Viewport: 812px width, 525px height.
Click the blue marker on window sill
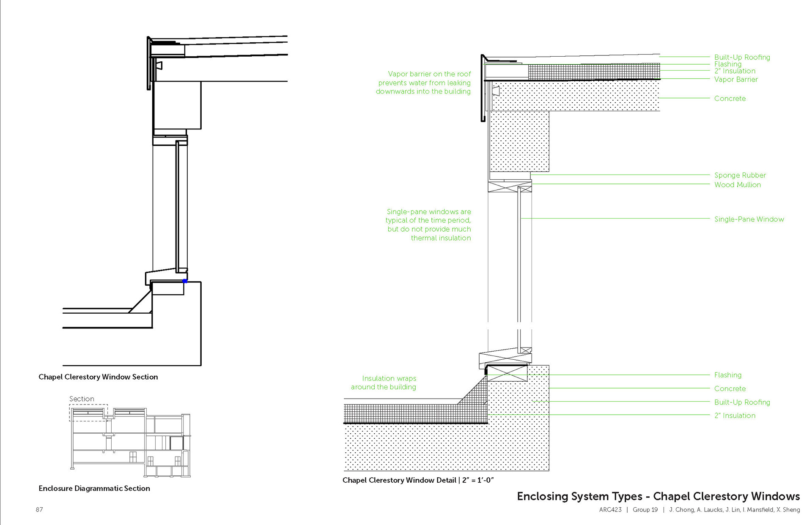(185, 281)
